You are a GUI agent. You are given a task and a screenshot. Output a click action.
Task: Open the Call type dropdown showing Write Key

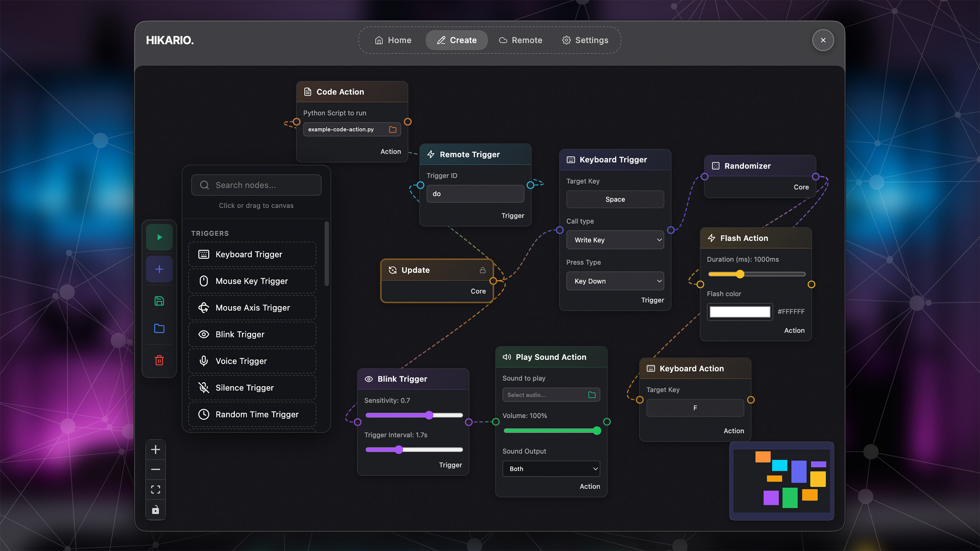pos(615,240)
